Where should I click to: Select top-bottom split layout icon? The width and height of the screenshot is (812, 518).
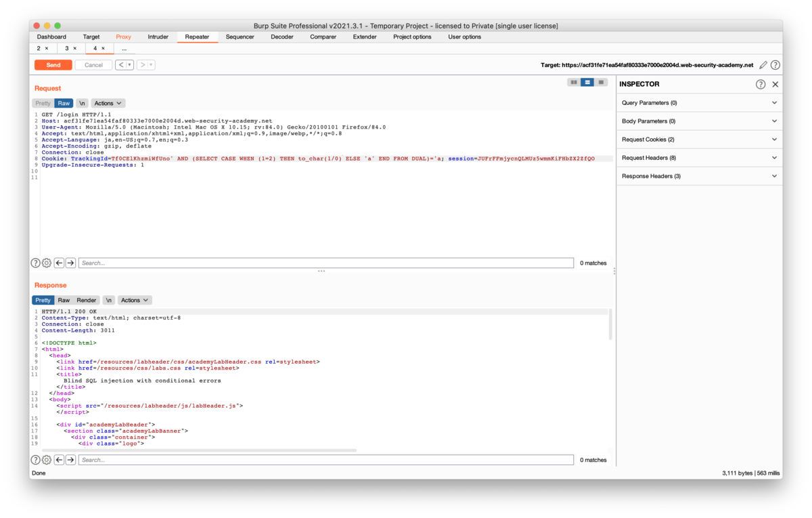tap(587, 82)
